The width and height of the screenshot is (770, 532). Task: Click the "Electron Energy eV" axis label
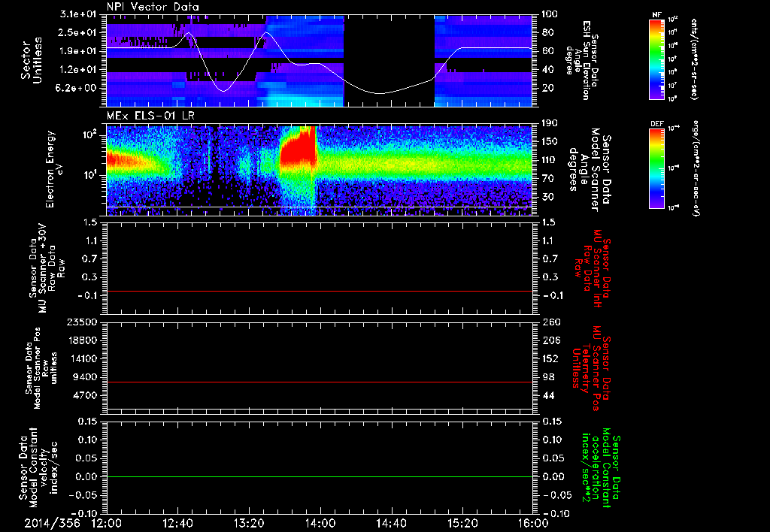[54, 169]
